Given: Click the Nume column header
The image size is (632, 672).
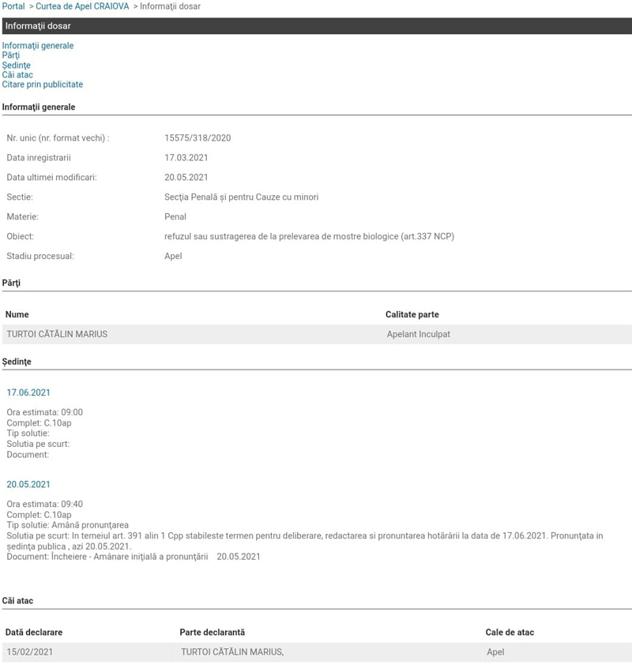Looking at the screenshot, I should coord(17,314).
